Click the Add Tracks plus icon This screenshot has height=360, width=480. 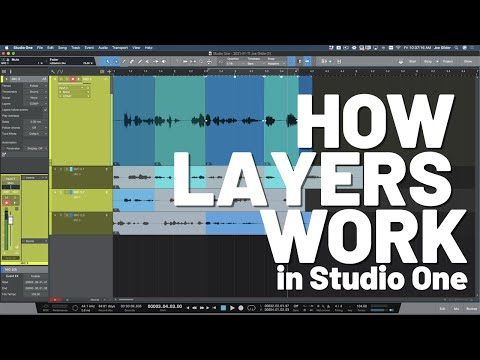click(x=109, y=71)
